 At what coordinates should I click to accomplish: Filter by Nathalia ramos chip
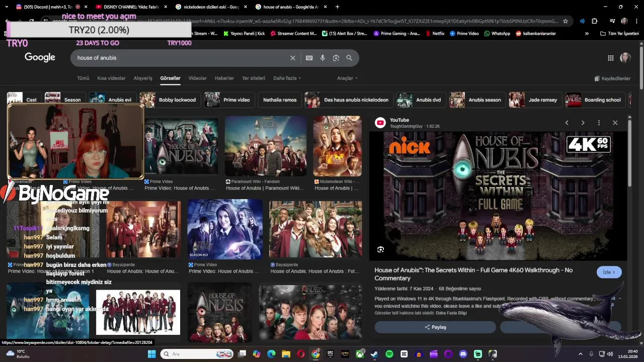[x=280, y=100]
